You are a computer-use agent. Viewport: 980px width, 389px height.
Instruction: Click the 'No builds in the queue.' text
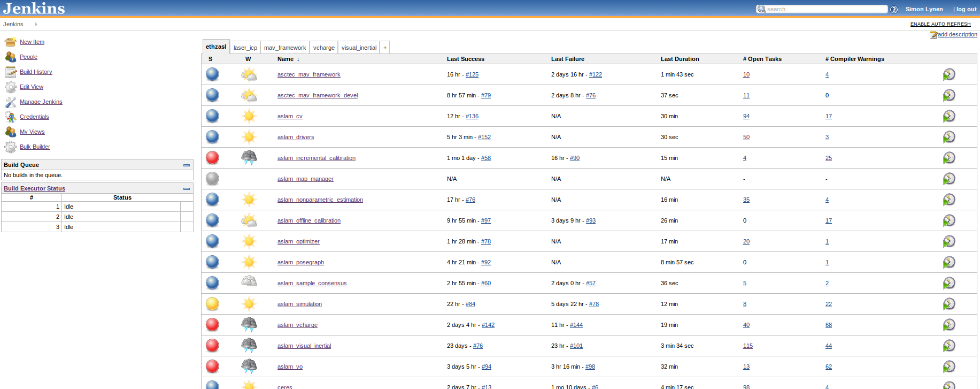(x=33, y=175)
